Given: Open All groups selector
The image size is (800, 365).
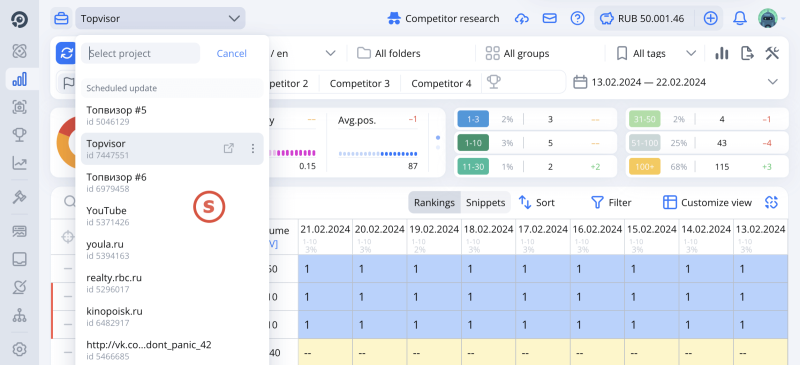Looking at the screenshot, I should click(517, 53).
